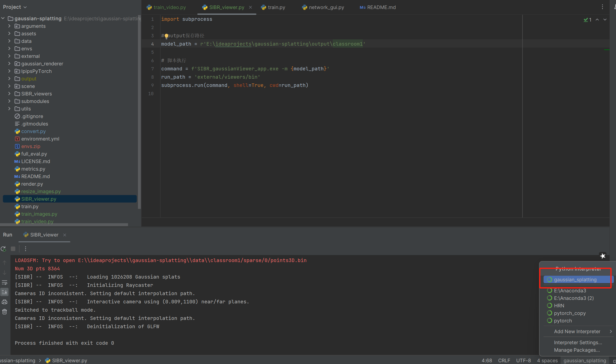Open the Run toolbar more-options menu

[x=25, y=249]
